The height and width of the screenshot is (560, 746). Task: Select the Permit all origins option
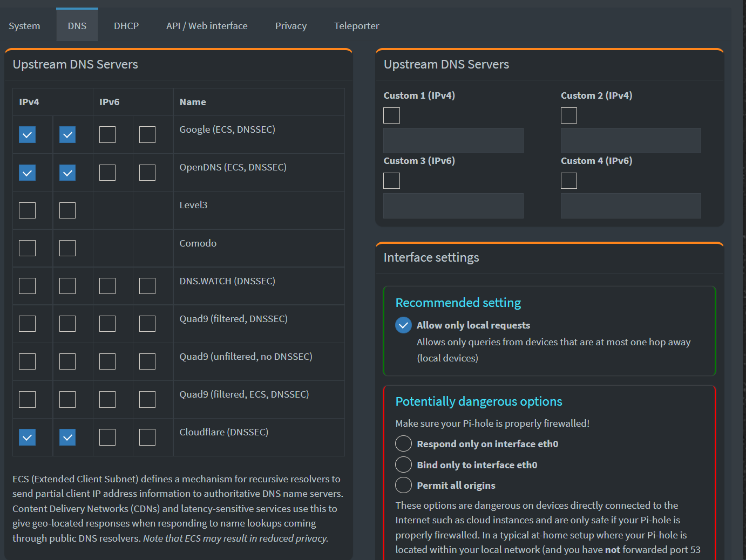[403, 486]
